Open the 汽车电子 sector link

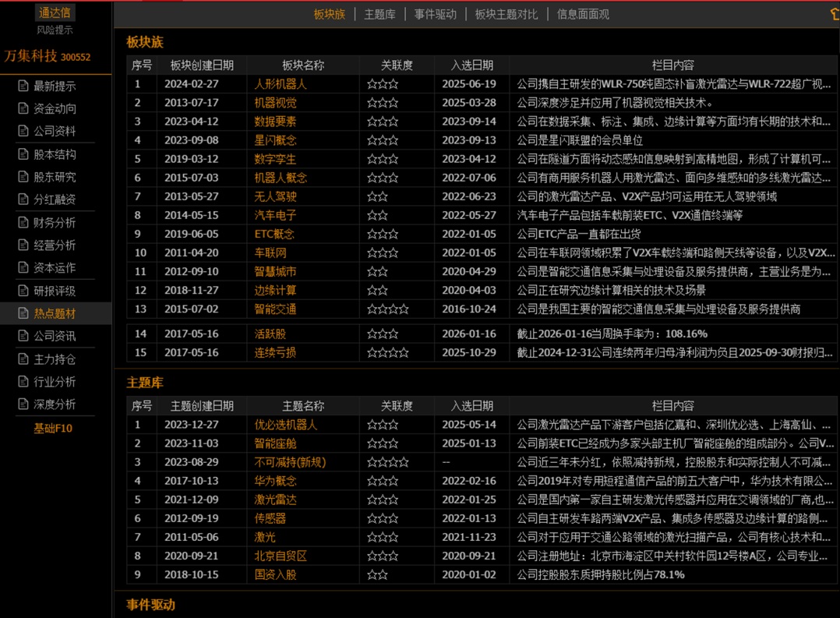(x=275, y=215)
